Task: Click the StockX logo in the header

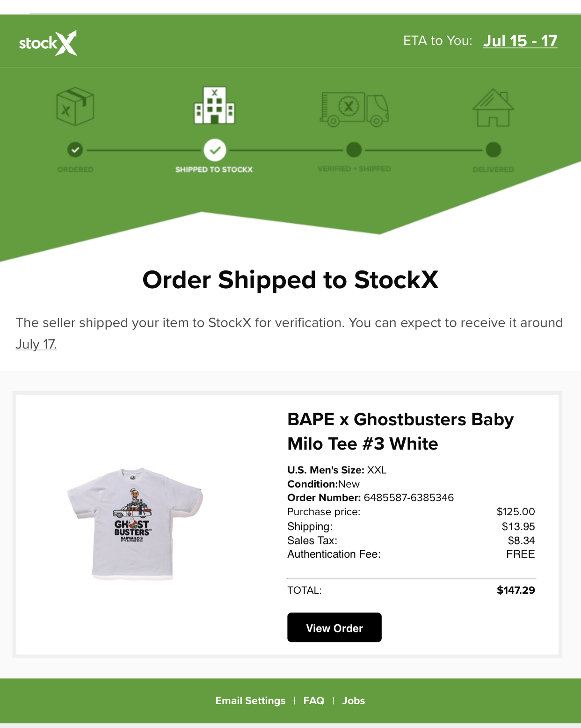Action: [x=47, y=43]
